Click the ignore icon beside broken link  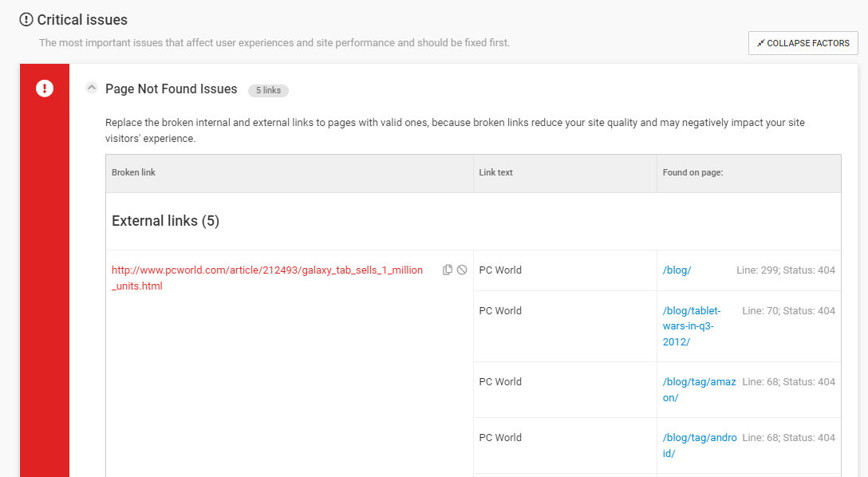point(462,270)
